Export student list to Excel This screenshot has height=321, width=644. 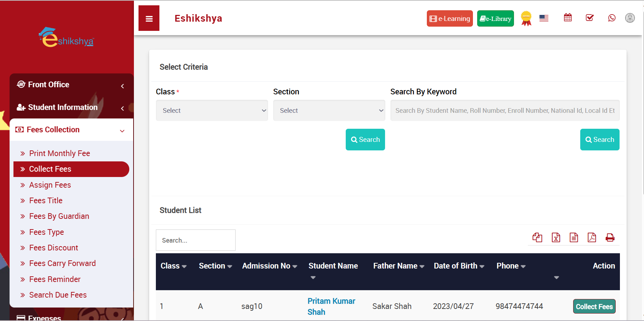click(x=556, y=237)
